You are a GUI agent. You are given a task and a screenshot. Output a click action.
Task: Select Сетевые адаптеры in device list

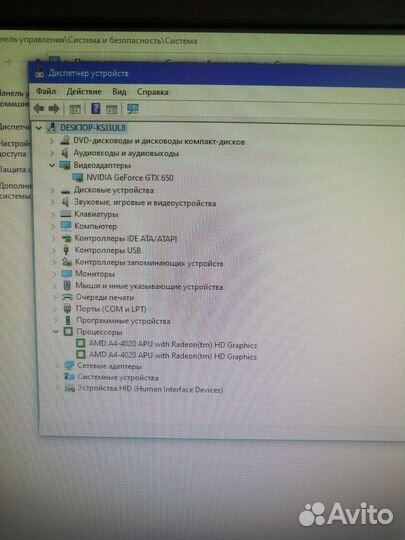tap(110, 366)
